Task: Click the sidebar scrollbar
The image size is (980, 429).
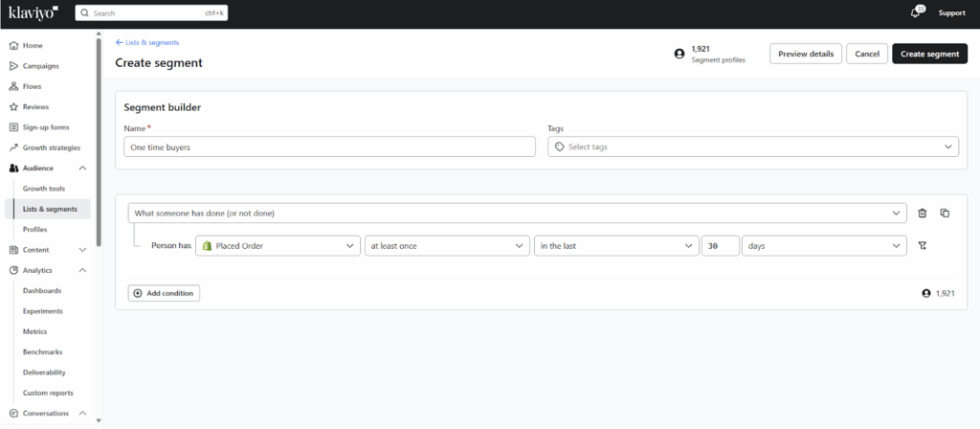Action: 99,143
